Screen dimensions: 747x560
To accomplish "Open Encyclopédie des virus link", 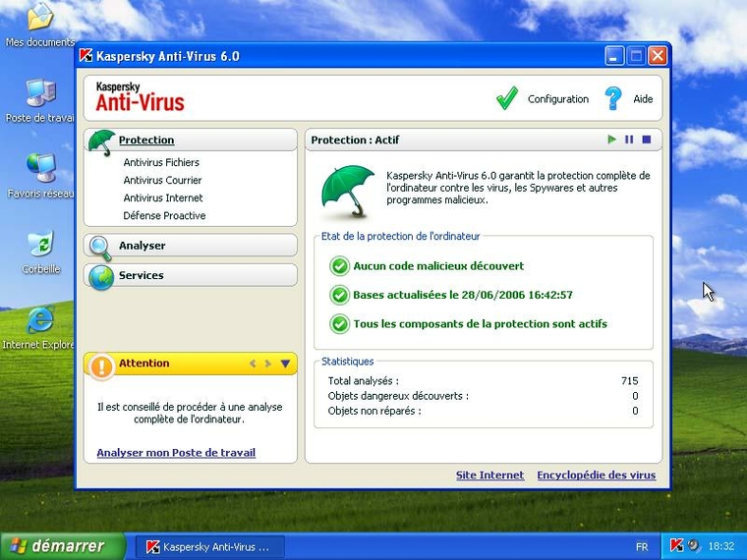I will [x=597, y=475].
